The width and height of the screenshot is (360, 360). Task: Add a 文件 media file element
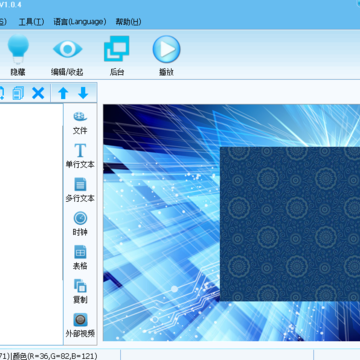(x=80, y=123)
